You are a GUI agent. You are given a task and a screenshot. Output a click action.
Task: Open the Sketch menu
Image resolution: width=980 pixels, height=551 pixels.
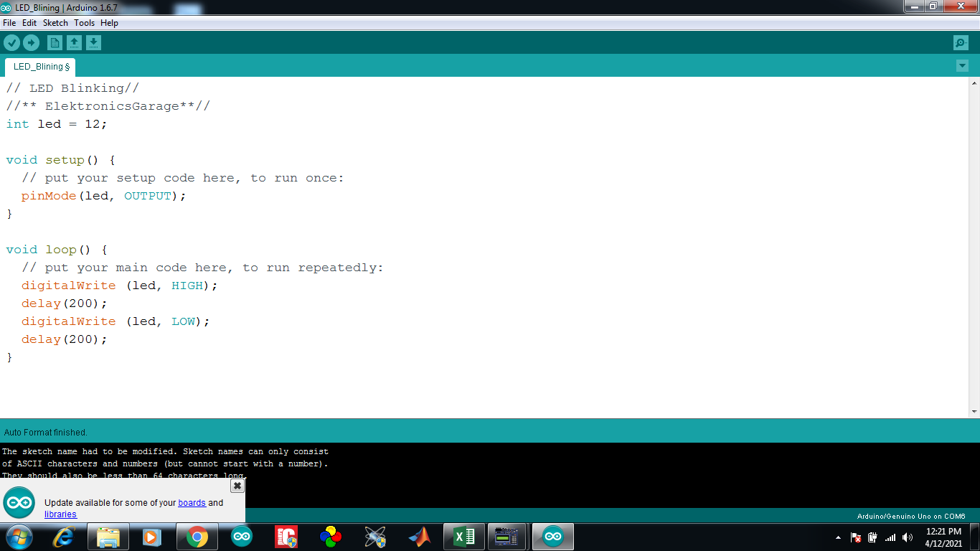55,22
